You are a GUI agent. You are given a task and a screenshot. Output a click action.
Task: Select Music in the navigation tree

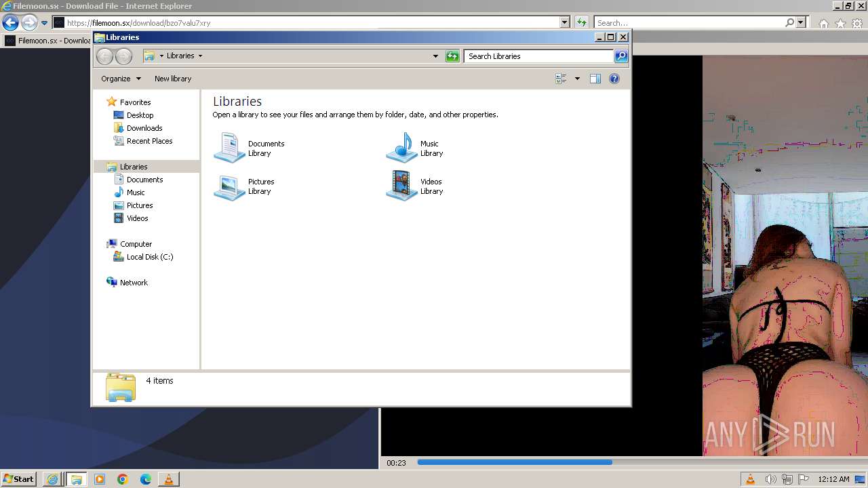[x=136, y=192]
